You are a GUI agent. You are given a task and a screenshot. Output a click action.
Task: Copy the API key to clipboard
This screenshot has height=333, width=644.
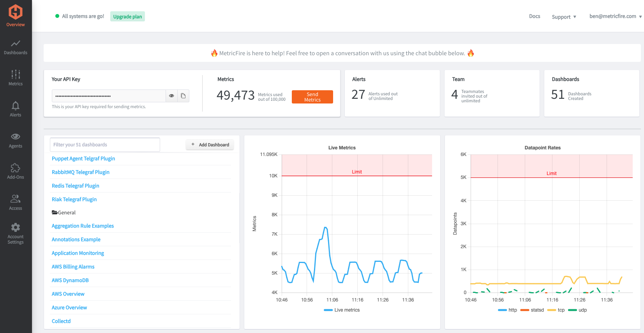click(183, 96)
